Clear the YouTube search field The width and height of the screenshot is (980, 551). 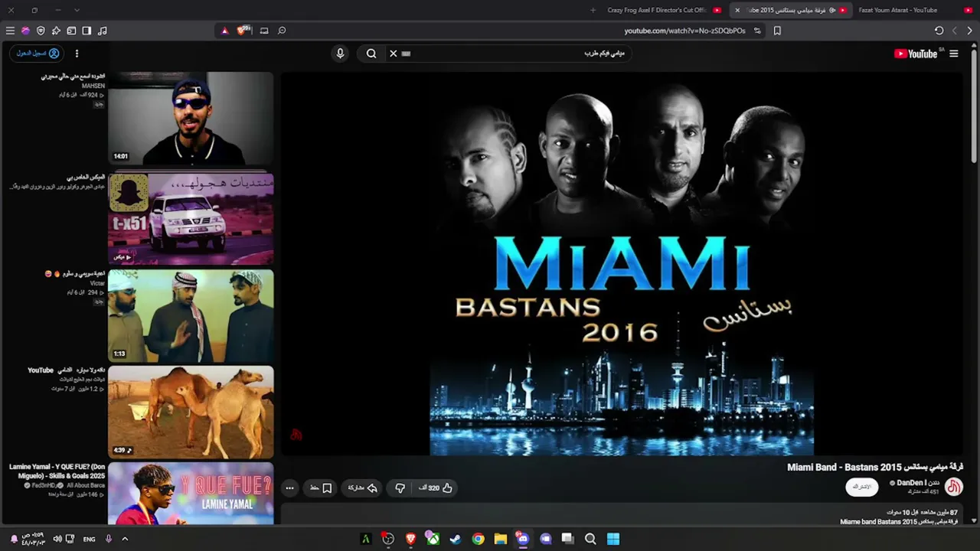[x=394, y=54]
